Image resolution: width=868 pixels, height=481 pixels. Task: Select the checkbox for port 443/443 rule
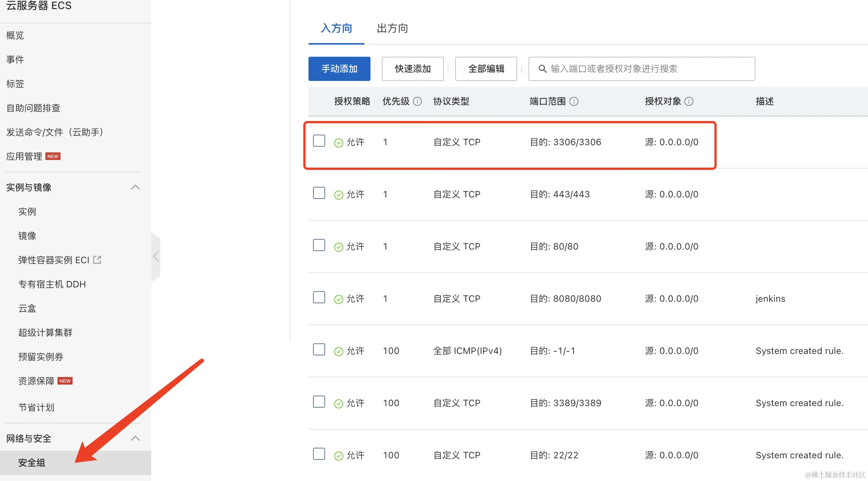click(x=319, y=193)
